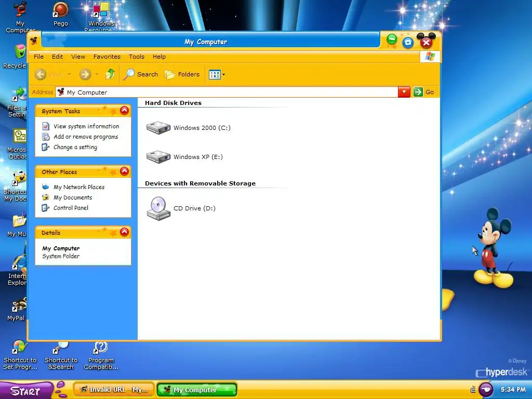532x399 pixels.
Task: Switch to Invalid URL taskbar window
Action: coord(114,390)
